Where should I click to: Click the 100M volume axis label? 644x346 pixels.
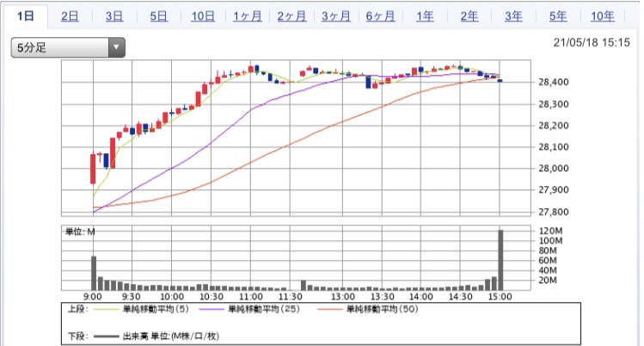[550, 241]
